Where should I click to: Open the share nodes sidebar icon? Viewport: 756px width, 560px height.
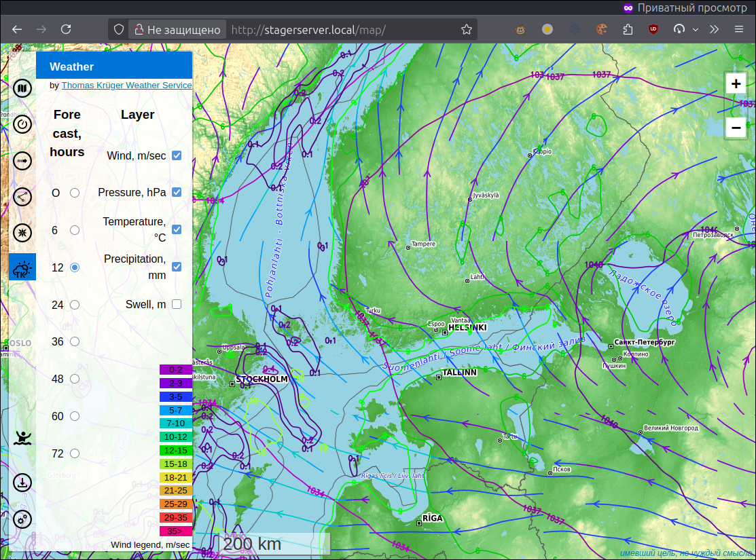pyautogui.click(x=22, y=197)
